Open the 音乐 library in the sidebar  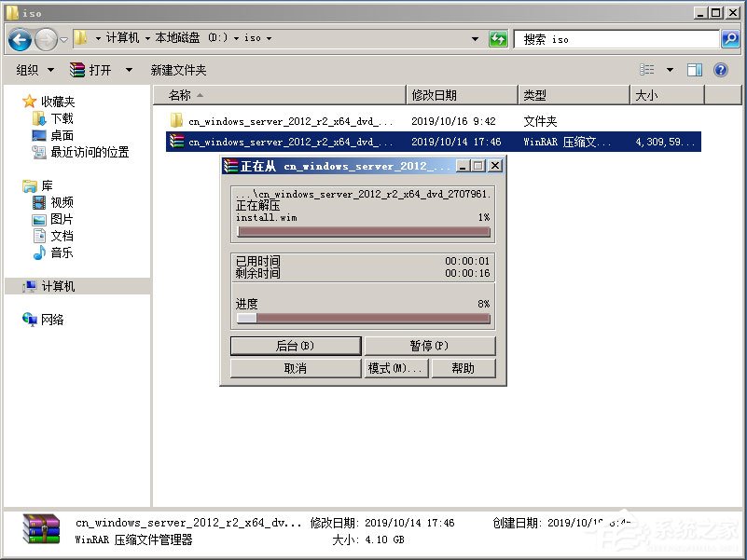[x=62, y=252]
